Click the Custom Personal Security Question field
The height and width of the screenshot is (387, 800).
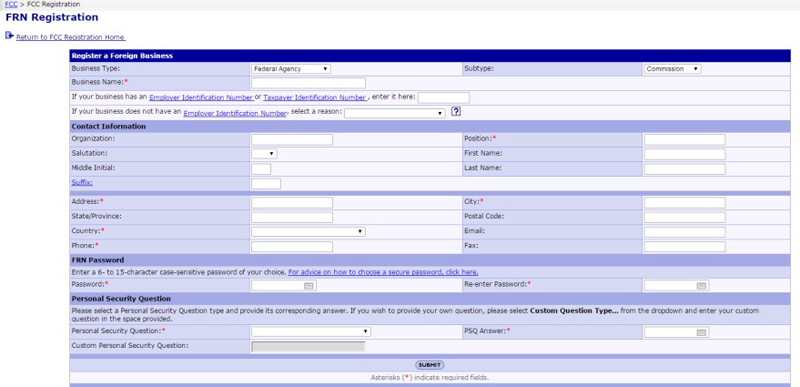308,347
